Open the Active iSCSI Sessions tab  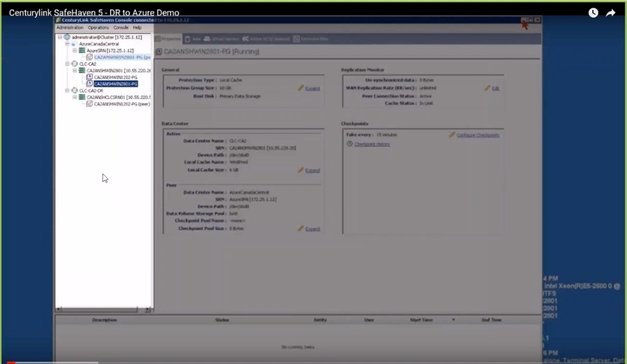[266, 39]
